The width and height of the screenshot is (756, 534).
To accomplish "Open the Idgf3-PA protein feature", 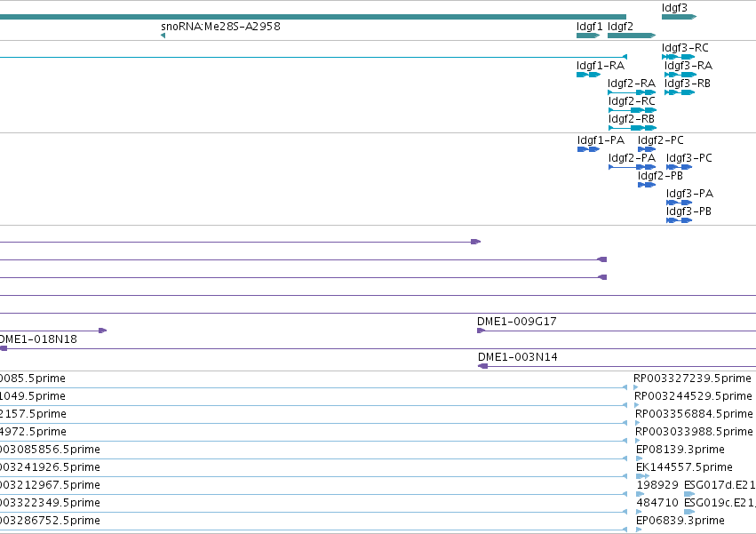I will 679,203.
